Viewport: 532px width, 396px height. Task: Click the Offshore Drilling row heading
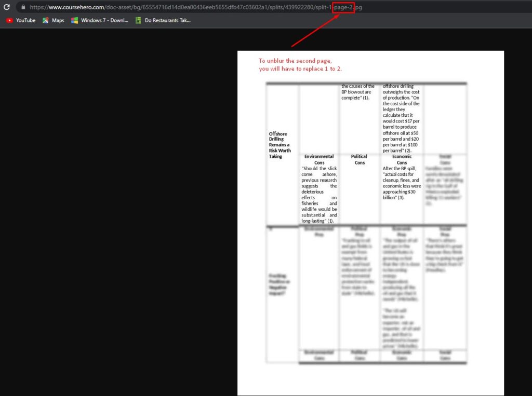pyautogui.click(x=280, y=145)
